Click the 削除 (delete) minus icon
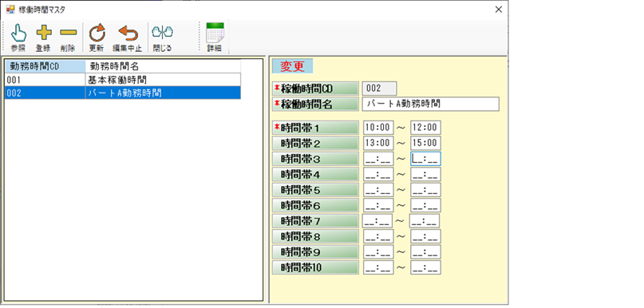The width and height of the screenshot is (644, 308). click(x=68, y=33)
